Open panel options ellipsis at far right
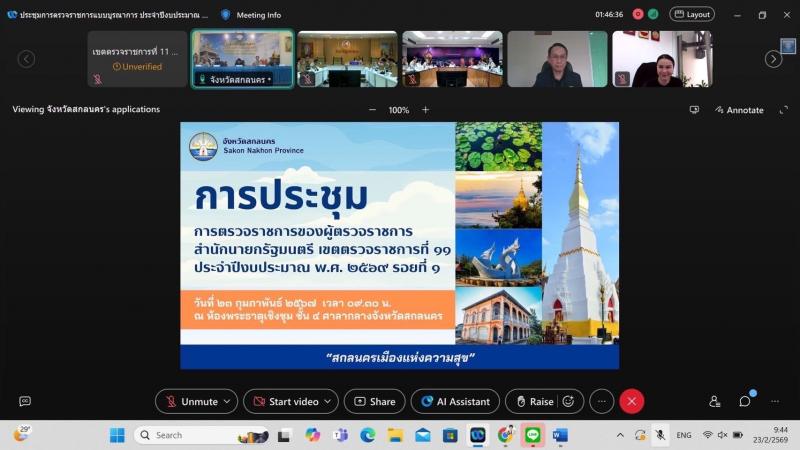This screenshot has width=800, height=450. click(x=775, y=402)
